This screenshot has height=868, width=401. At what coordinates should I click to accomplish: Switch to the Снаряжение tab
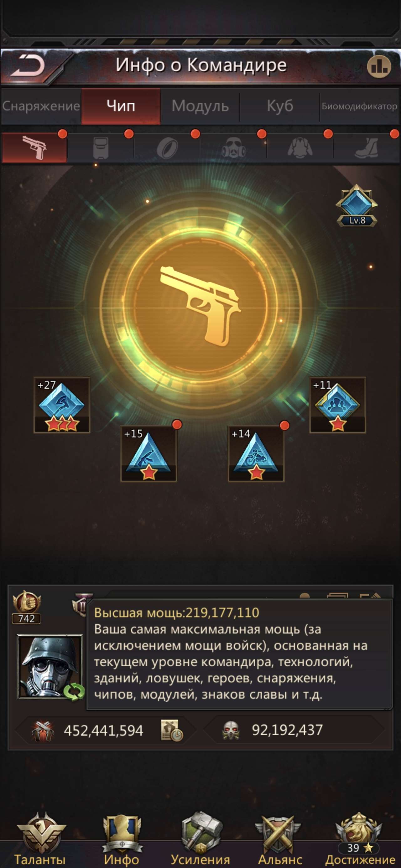click(x=41, y=106)
